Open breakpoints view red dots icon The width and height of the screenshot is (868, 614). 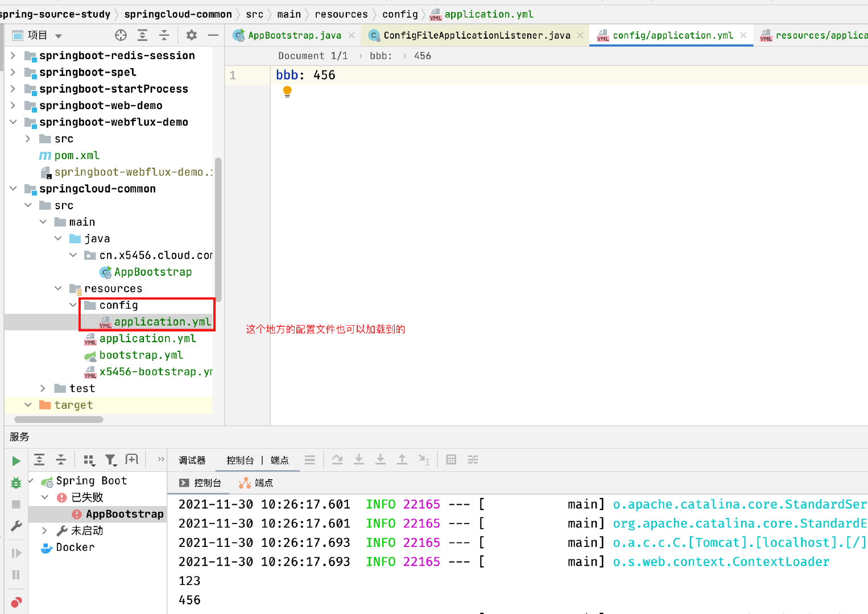[x=16, y=602]
